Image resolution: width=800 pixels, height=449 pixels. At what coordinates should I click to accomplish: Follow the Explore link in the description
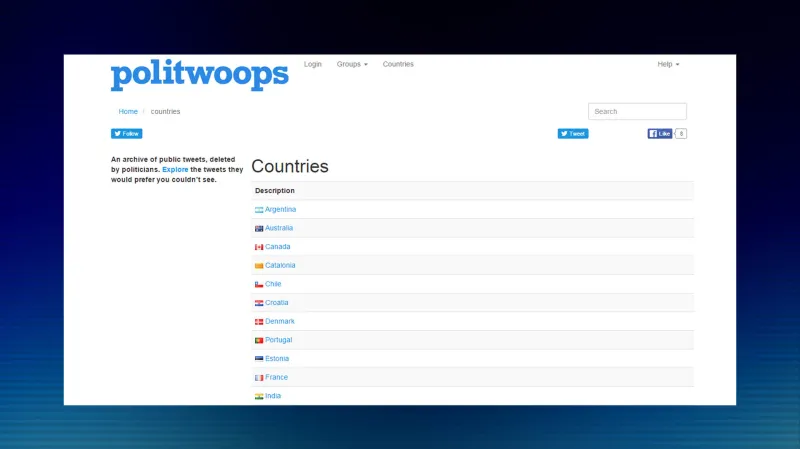pos(174,170)
